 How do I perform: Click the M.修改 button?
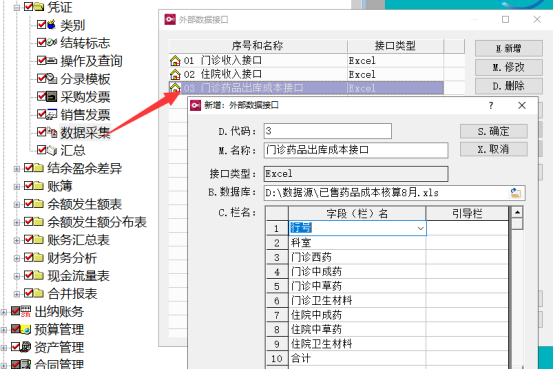(x=508, y=67)
